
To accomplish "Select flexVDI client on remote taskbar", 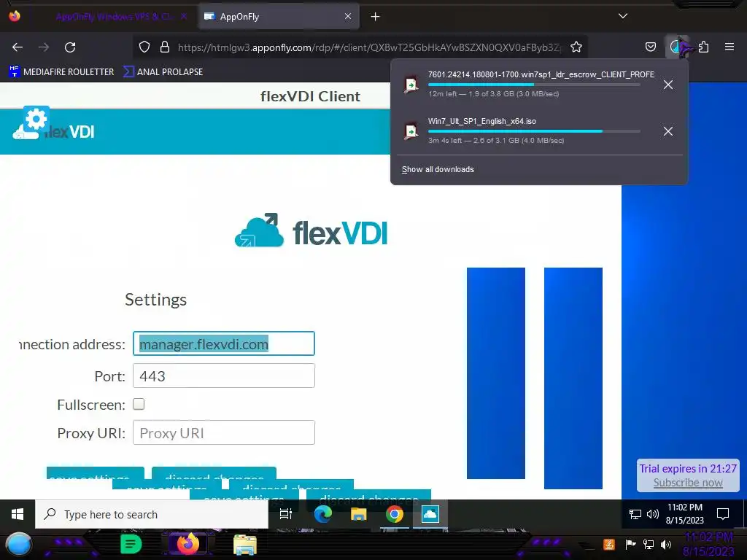I will (x=430, y=514).
